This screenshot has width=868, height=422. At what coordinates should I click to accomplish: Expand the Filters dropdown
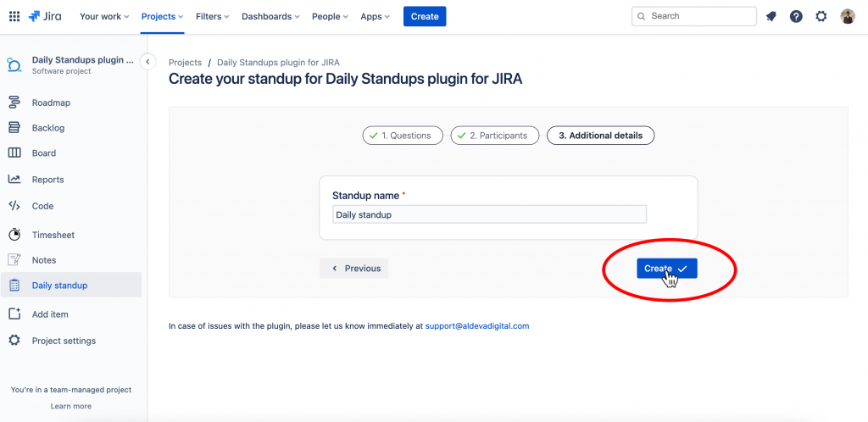[213, 17]
